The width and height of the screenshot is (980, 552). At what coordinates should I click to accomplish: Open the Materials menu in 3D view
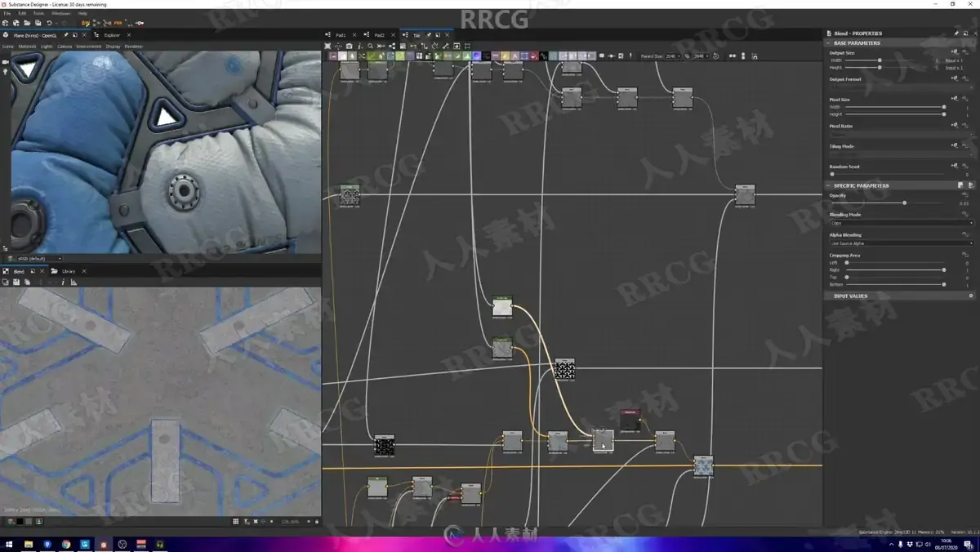27,47
